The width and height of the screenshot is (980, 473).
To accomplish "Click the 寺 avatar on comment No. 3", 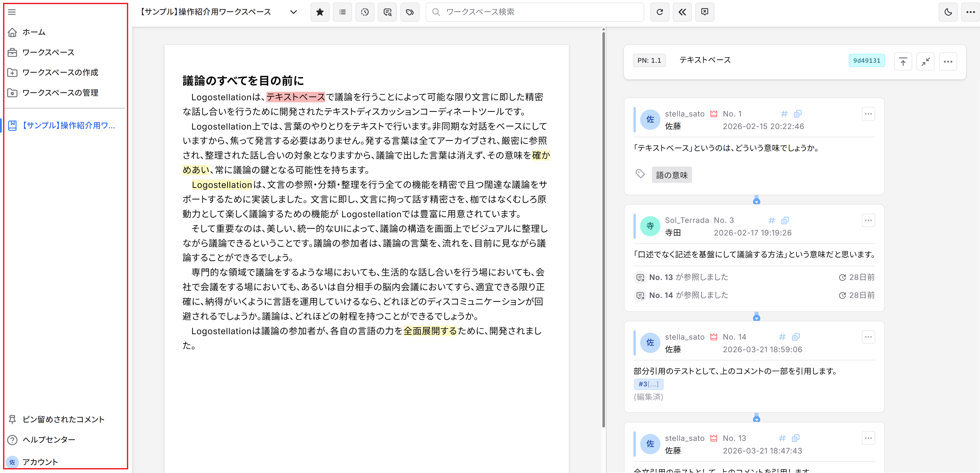I will pyautogui.click(x=650, y=226).
